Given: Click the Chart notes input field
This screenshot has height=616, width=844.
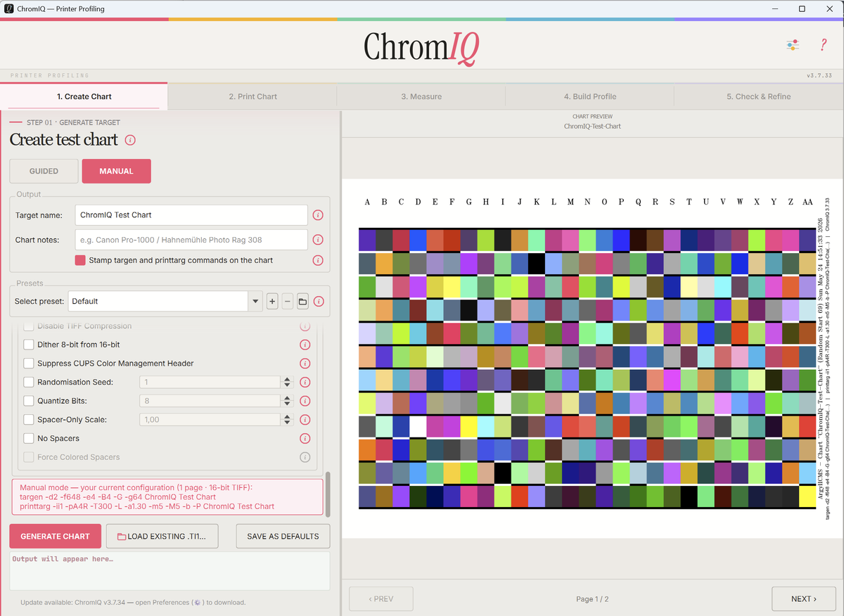Looking at the screenshot, I should (191, 240).
